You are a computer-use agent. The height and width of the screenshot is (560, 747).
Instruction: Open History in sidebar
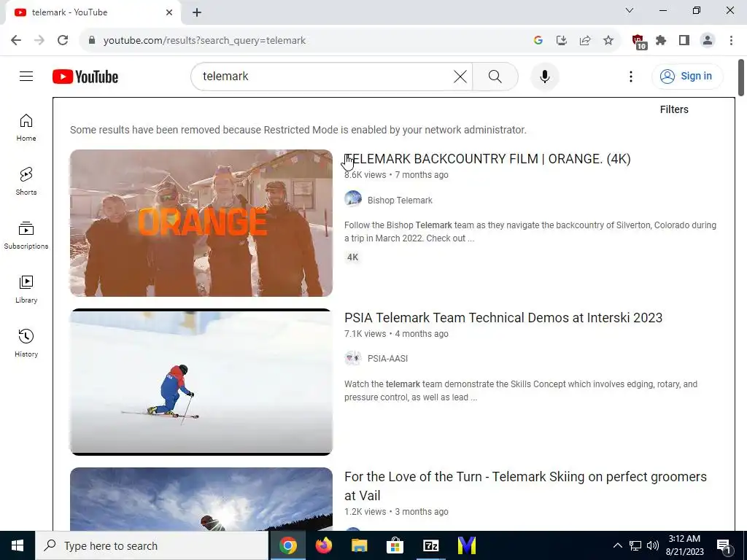tap(26, 343)
